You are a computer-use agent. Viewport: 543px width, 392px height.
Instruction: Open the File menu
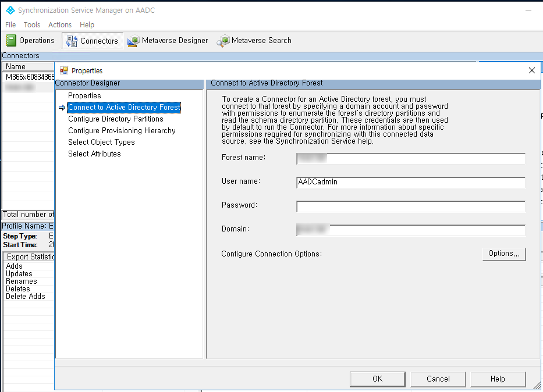click(x=10, y=25)
